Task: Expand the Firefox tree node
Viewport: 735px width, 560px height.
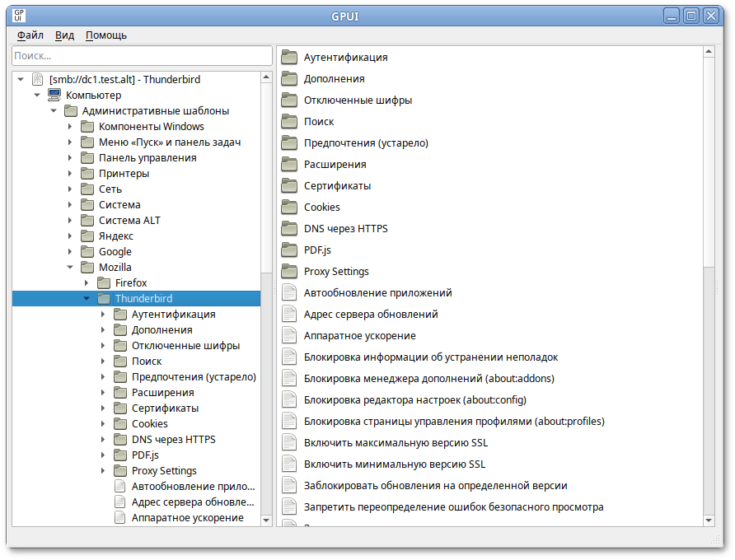Action: pyautogui.click(x=87, y=282)
